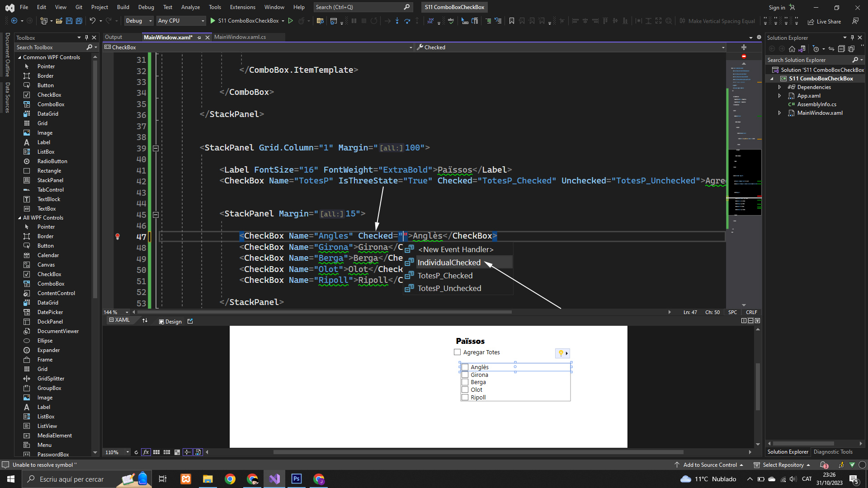Open the Build menu
Screen dimensions: 868x488
tap(123, 7)
